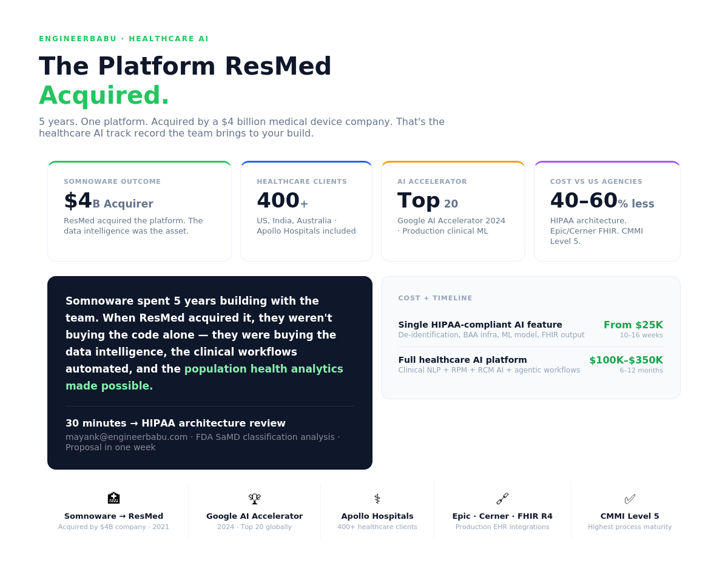Image resolution: width=728 pixels, height=574 pixels.
Task: Click the HEALTHCARE CLIENTS card label
Action: pos(302,181)
